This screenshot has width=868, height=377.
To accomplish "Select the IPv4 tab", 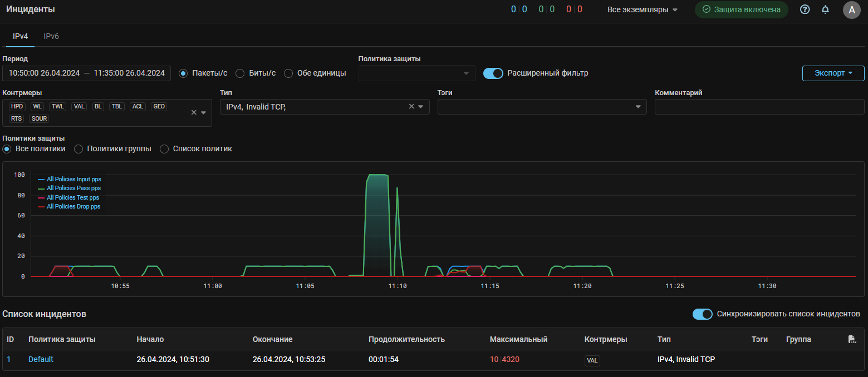I will (x=20, y=36).
